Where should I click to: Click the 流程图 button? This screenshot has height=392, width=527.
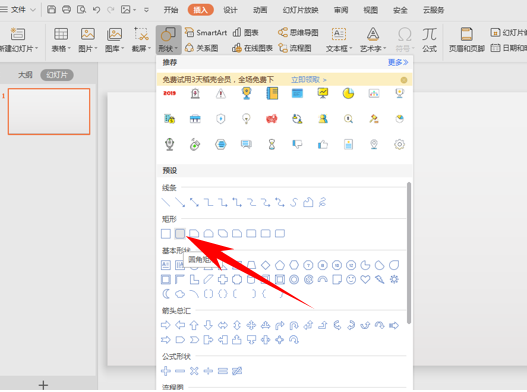[295, 48]
